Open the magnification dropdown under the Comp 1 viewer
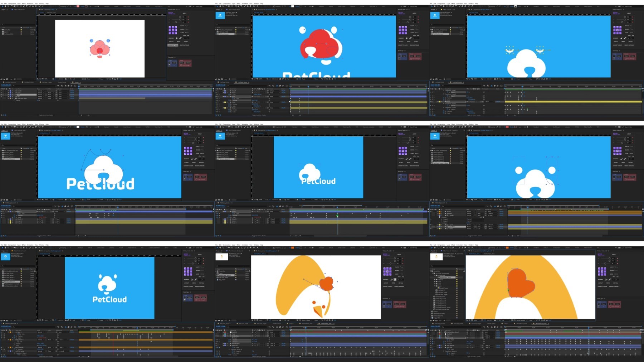Image resolution: width=644 pixels, height=362 pixels. point(47,79)
